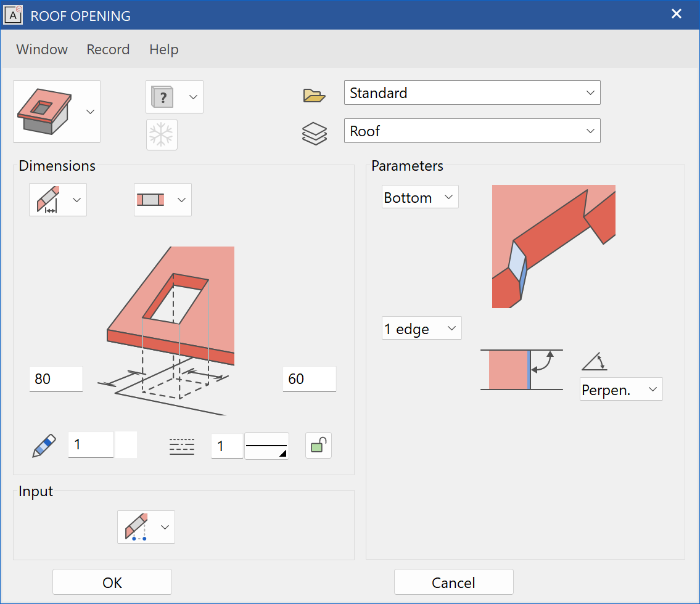Open dropdown beside the question-mark cube

click(x=193, y=97)
